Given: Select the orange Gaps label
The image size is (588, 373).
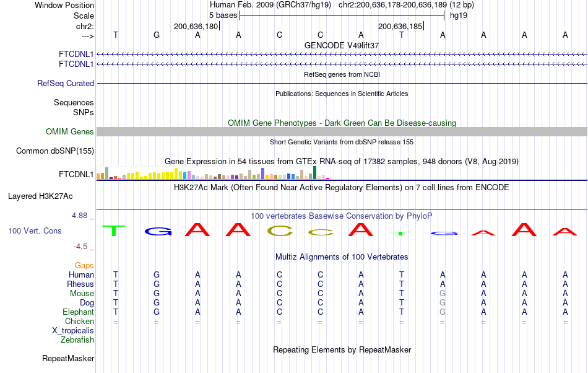Looking at the screenshot, I should 84,265.
